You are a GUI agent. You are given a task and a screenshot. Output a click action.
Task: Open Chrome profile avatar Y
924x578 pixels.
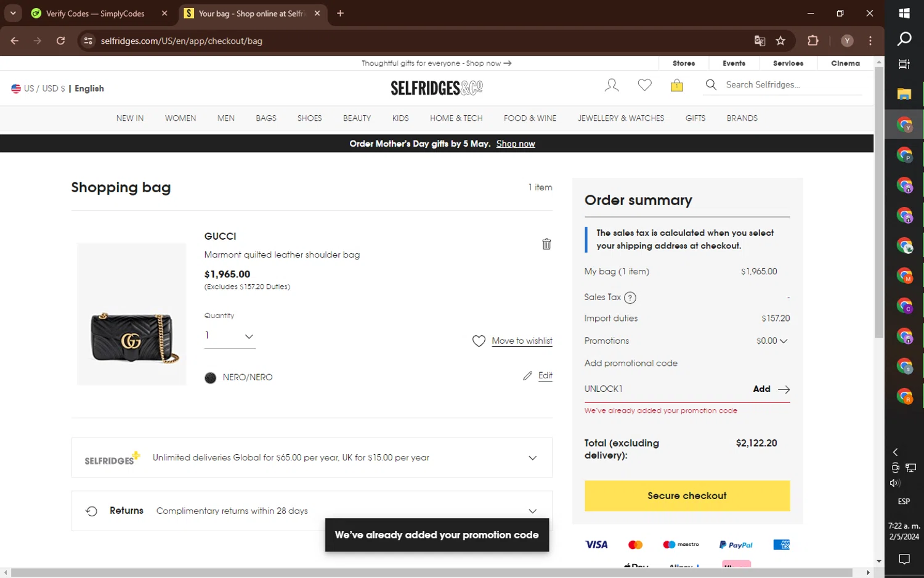click(x=847, y=41)
